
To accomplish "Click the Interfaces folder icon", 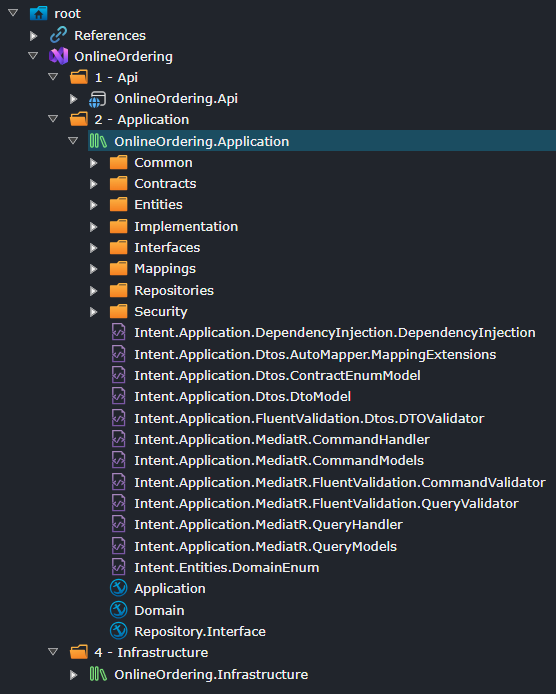I will pos(119,247).
